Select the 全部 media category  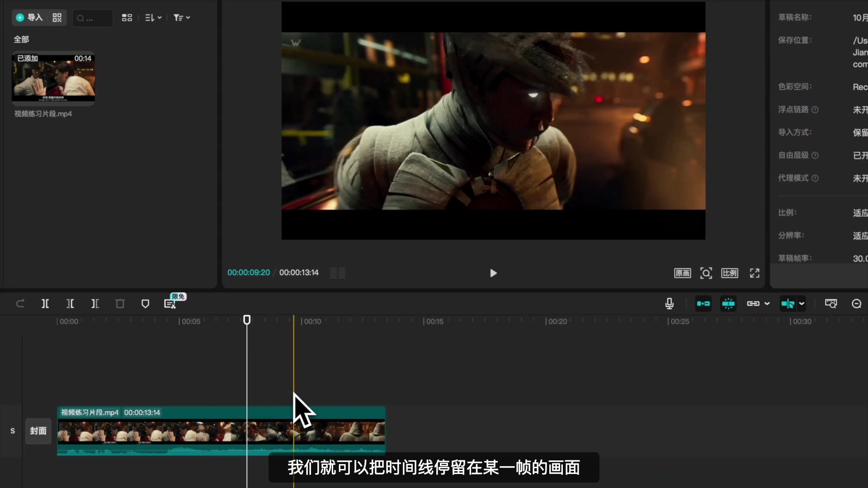pyautogui.click(x=21, y=39)
